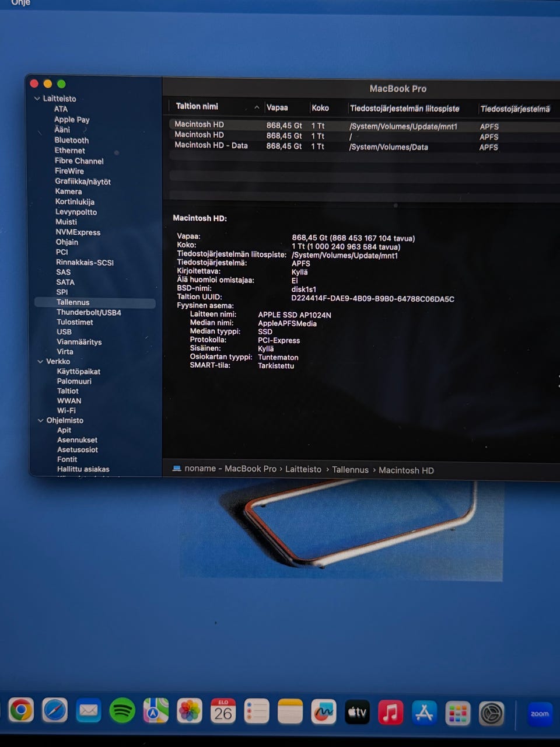This screenshot has width=560, height=747.
Task: Select Palomuuri under Verkko
Action: [x=74, y=381]
